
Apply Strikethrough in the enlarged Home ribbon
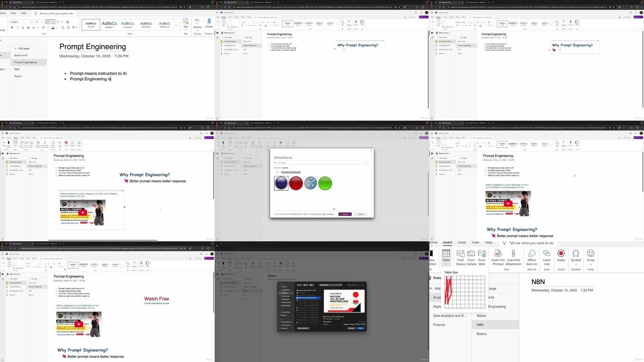click(28, 28)
